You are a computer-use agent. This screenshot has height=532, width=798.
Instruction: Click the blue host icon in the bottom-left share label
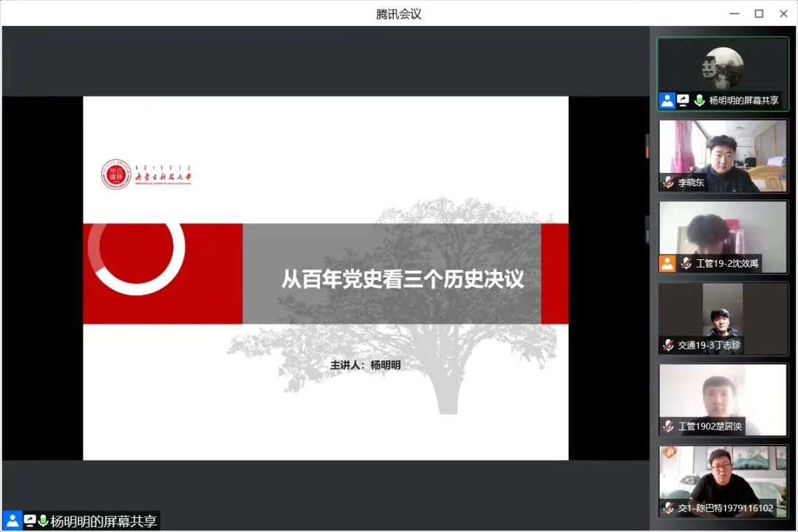pyautogui.click(x=12, y=521)
